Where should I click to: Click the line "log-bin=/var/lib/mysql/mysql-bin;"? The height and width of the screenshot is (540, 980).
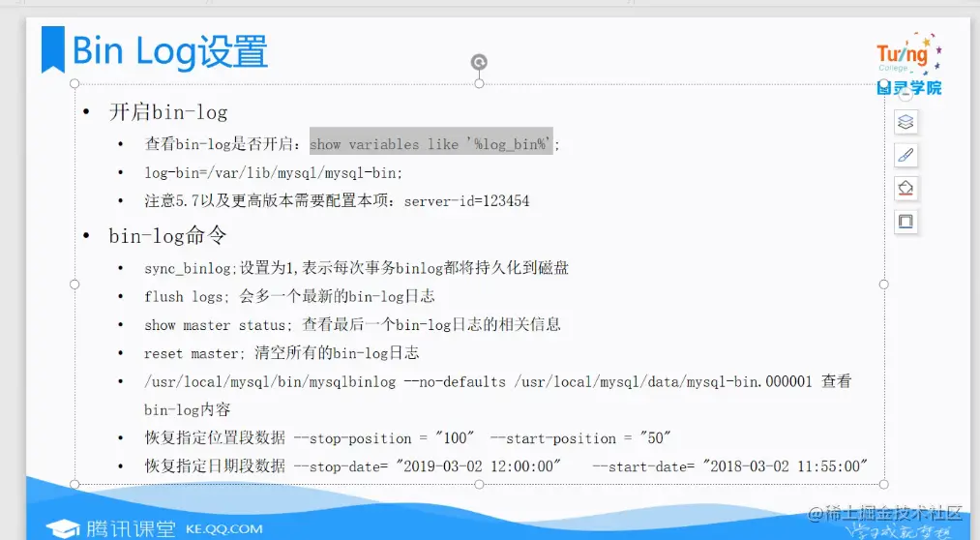click(273, 173)
